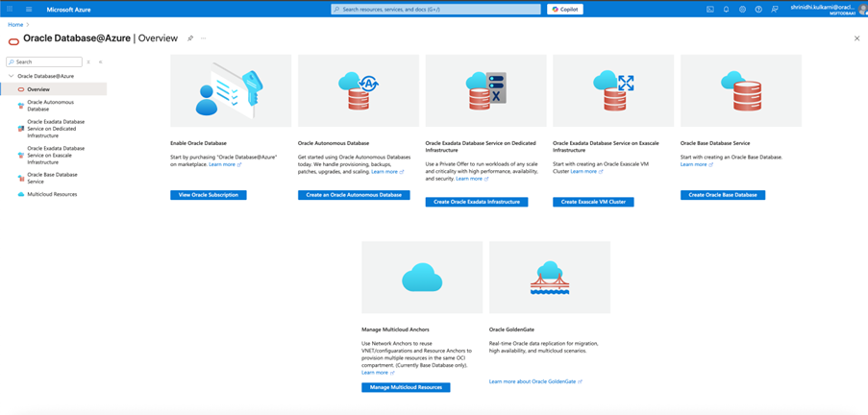Open Learn more about Oracle GoldenGate

point(535,381)
